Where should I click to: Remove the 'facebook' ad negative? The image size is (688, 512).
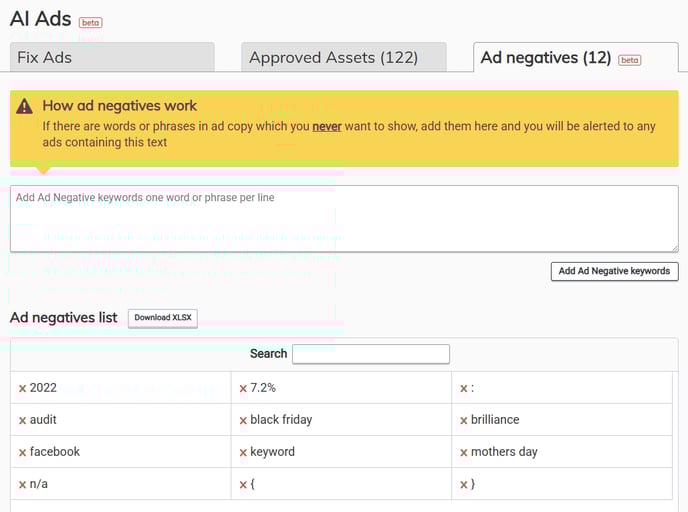[22, 452]
